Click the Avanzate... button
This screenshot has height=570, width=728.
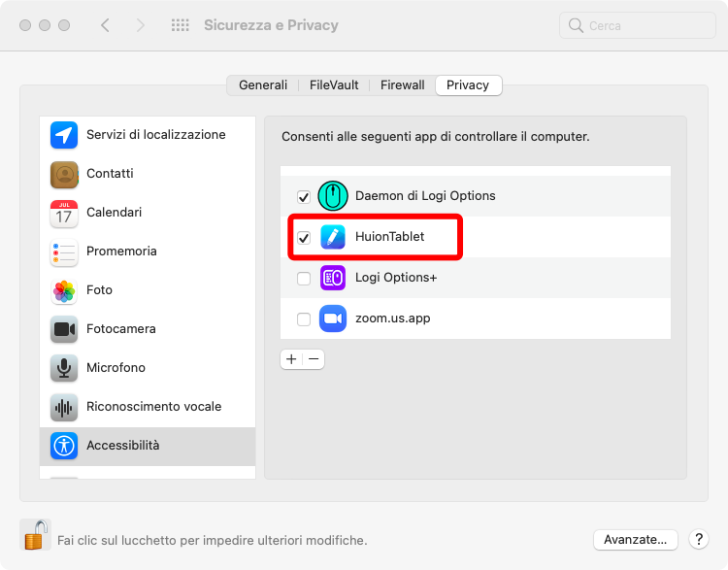click(x=635, y=539)
